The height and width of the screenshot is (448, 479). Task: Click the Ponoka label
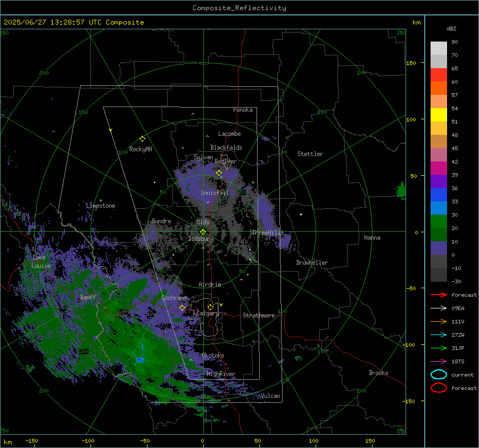point(243,110)
